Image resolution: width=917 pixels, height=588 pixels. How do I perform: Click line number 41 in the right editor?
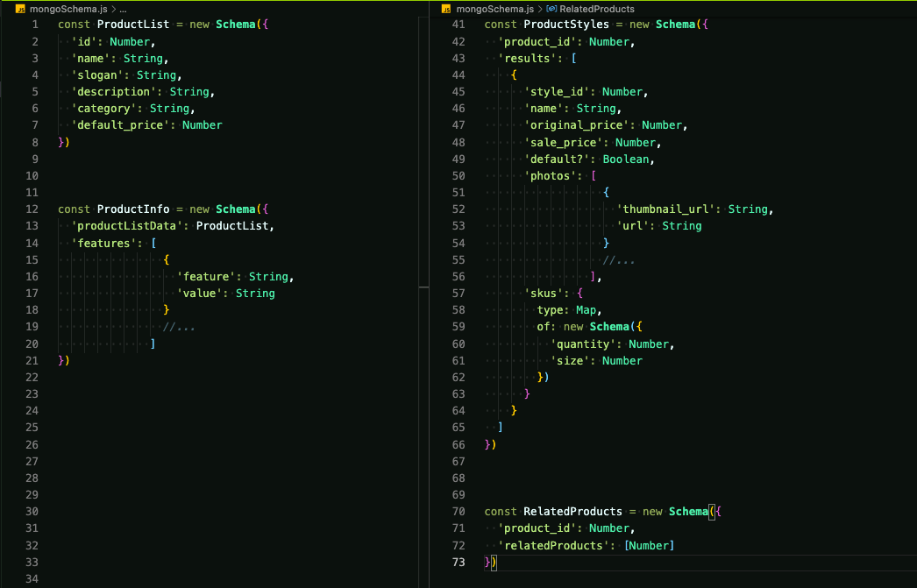pyautogui.click(x=458, y=25)
